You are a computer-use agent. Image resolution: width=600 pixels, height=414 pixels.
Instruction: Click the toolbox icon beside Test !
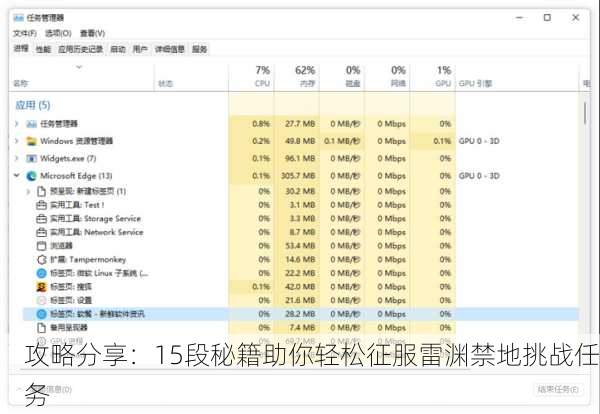pos(41,205)
